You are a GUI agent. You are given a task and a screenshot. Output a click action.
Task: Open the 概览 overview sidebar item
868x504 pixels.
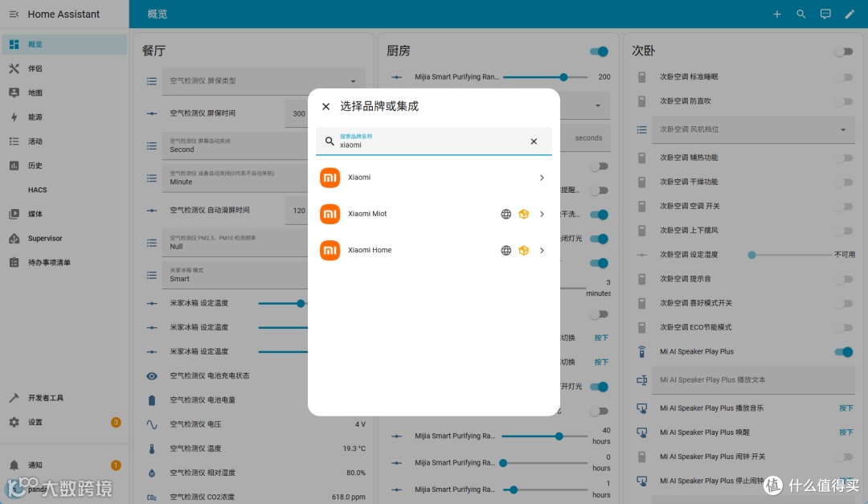coord(64,44)
